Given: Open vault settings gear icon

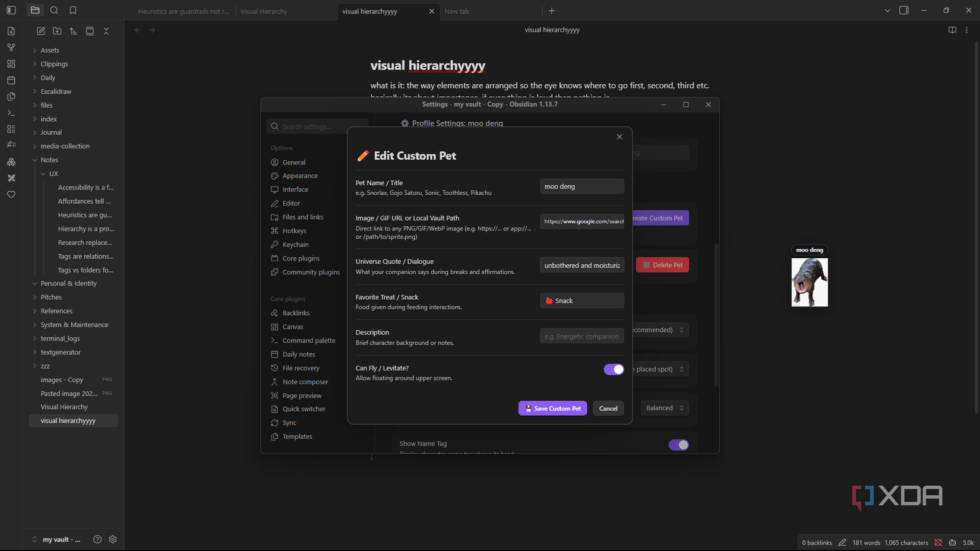Looking at the screenshot, I should pos(113,539).
